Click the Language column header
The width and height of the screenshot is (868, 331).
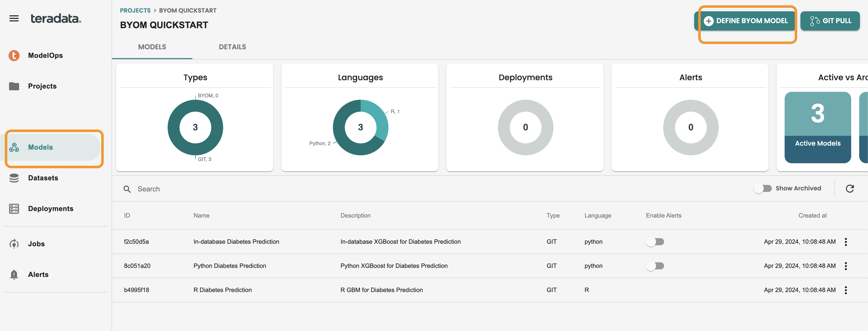tap(598, 215)
